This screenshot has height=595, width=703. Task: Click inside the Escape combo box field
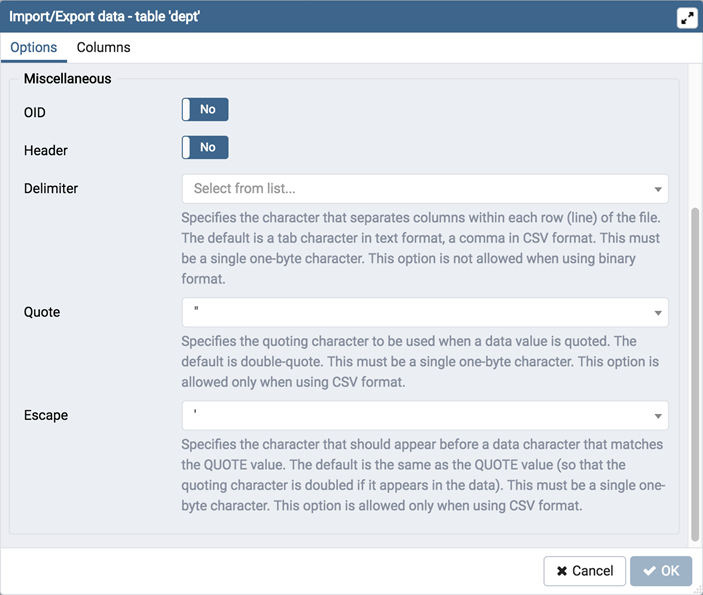[x=415, y=416]
